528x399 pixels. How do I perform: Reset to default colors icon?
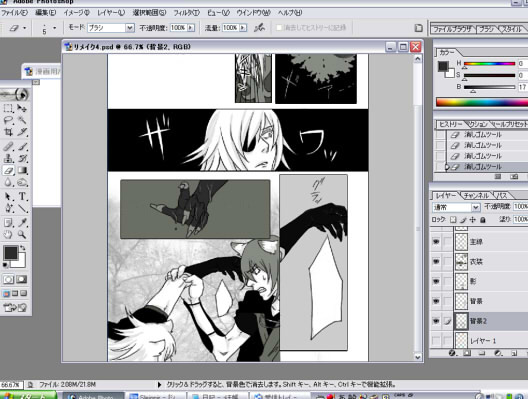point(5,265)
